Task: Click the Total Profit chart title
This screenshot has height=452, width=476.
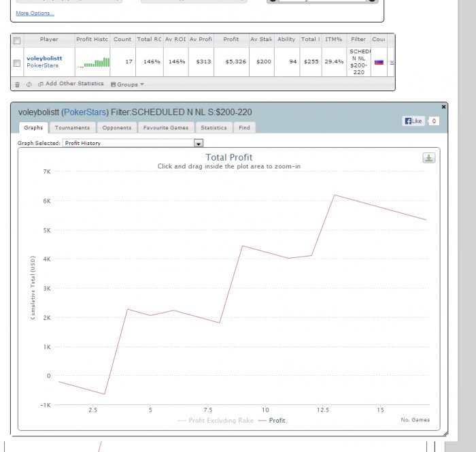Action: pos(229,157)
